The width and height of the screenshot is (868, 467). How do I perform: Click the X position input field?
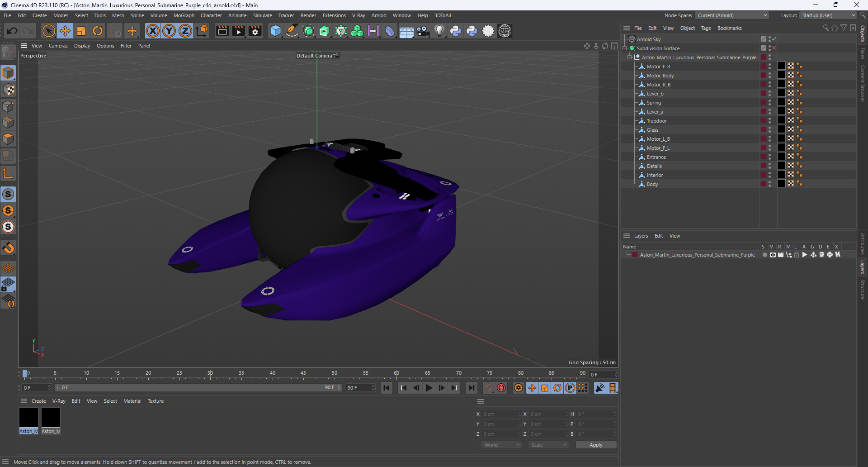(x=501, y=414)
